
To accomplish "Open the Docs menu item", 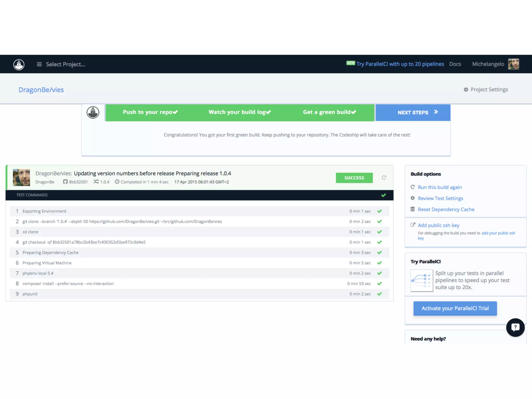I will 455,64.
